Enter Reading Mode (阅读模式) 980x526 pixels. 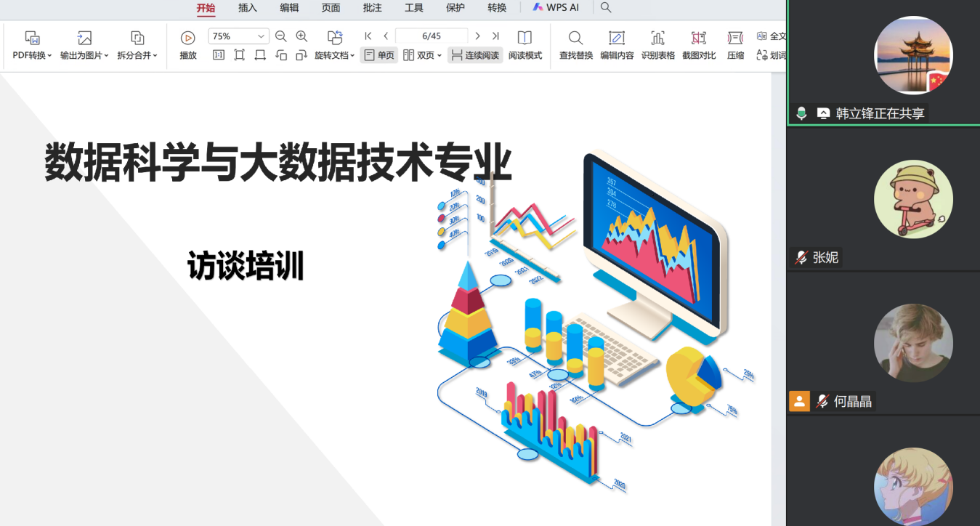[x=525, y=45]
